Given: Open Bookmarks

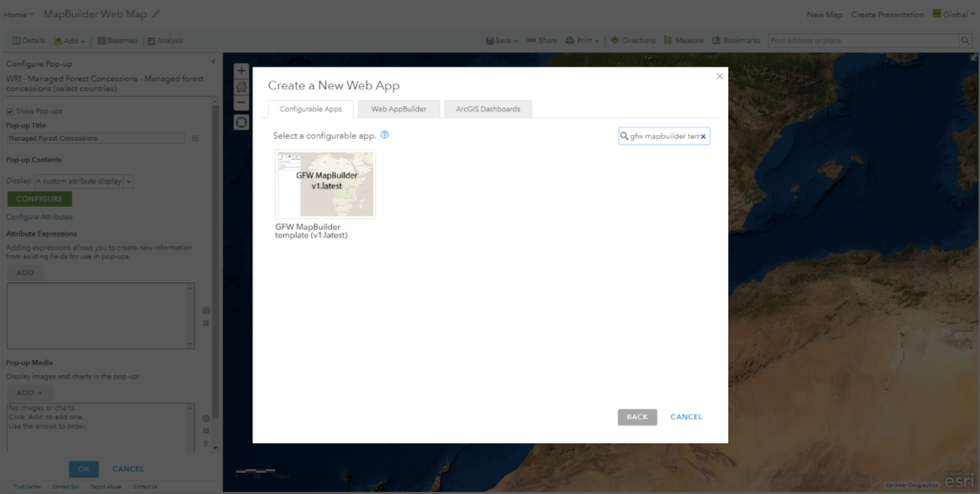Looking at the screenshot, I should [736, 40].
